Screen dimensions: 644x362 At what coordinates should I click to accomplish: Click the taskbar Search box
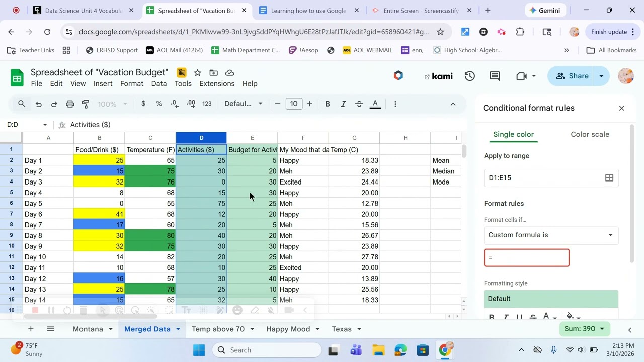[x=267, y=350]
